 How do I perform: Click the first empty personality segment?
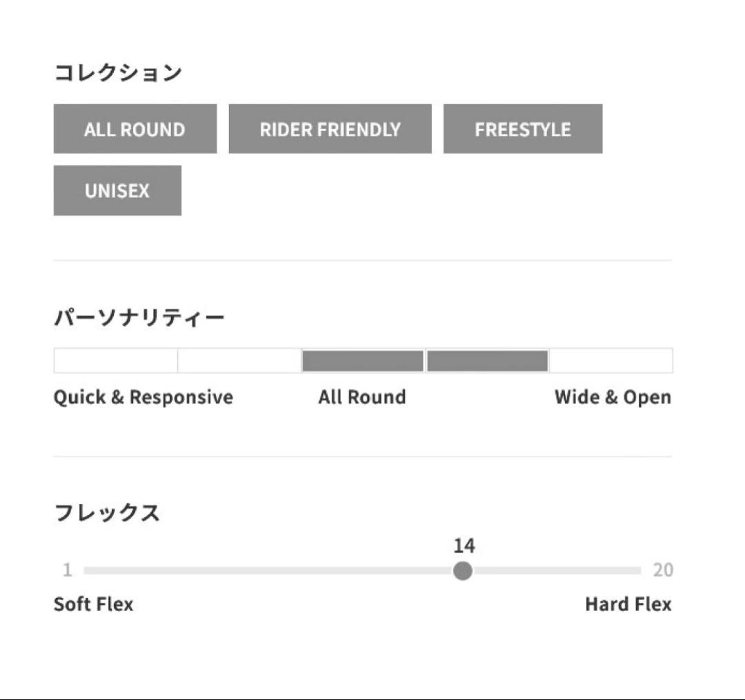coord(115,361)
